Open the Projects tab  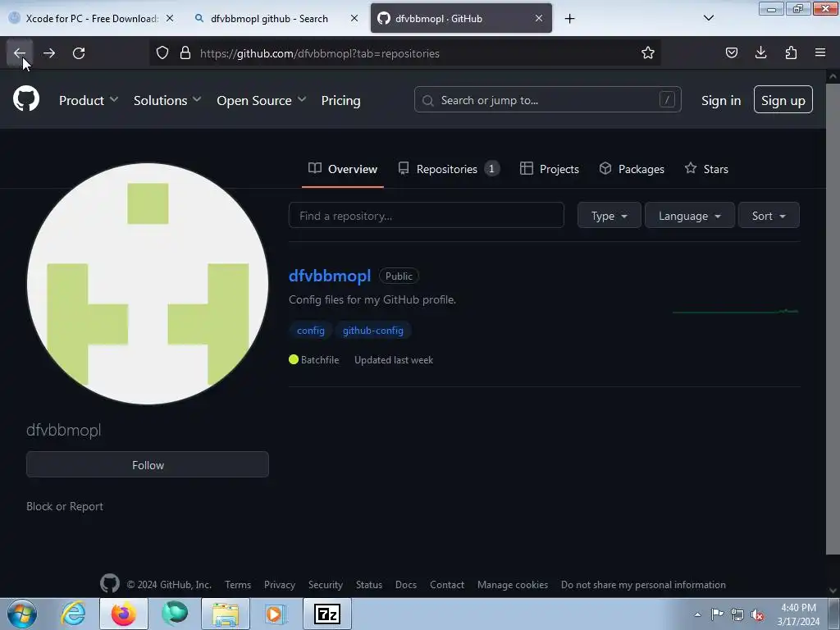(550, 169)
